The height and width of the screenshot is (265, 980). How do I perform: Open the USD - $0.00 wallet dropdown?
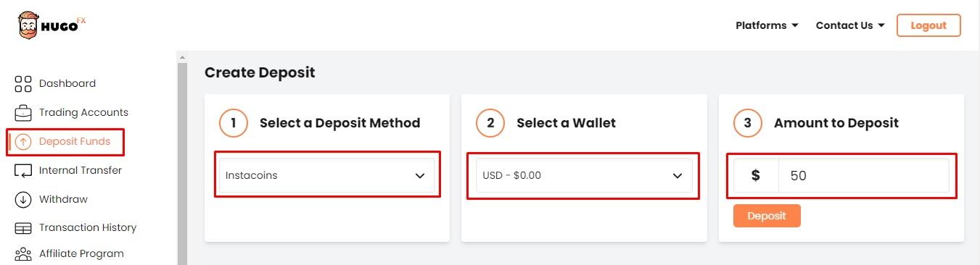pyautogui.click(x=584, y=175)
